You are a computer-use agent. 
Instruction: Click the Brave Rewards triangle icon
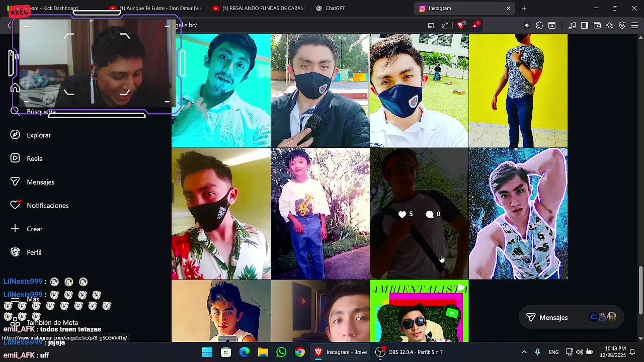(475, 25)
